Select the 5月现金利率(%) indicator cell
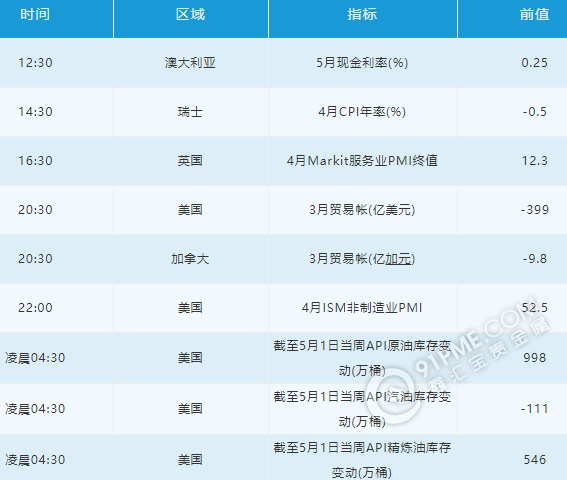567x480 pixels. point(362,63)
